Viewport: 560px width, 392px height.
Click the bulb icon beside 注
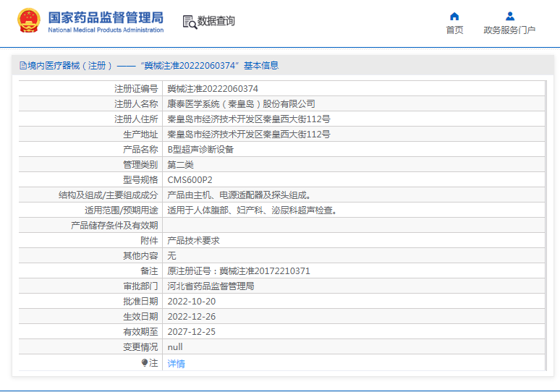(x=144, y=363)
